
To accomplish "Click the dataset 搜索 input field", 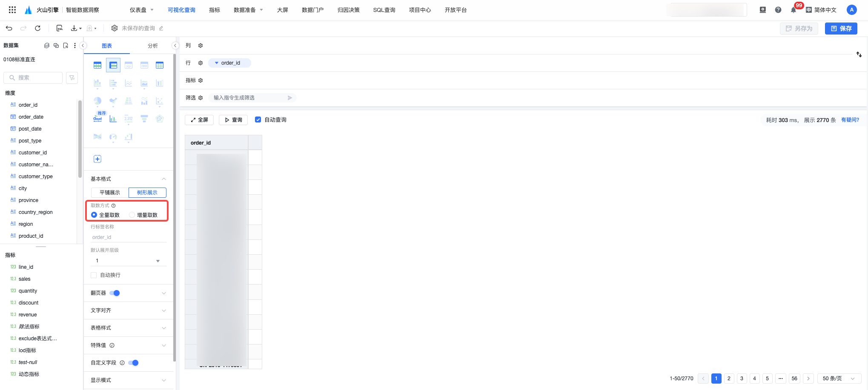I will [x=33, y=78].
